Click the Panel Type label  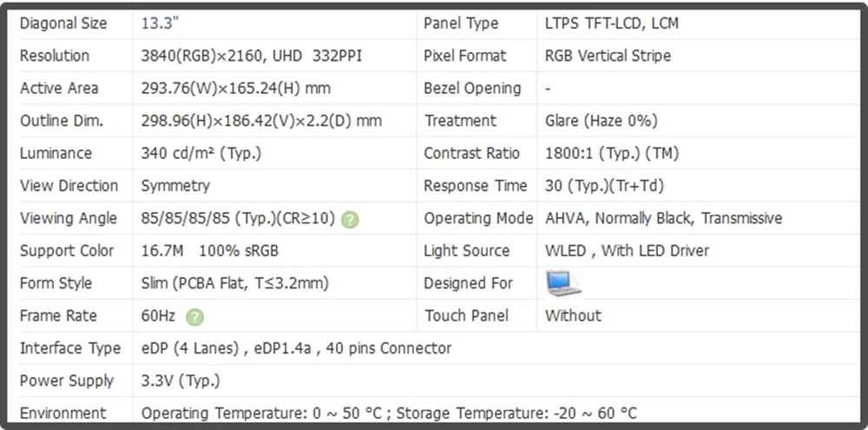461,23
